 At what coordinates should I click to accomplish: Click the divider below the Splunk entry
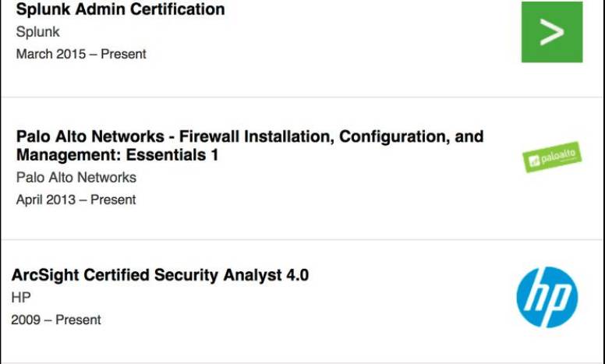(302, 97)
